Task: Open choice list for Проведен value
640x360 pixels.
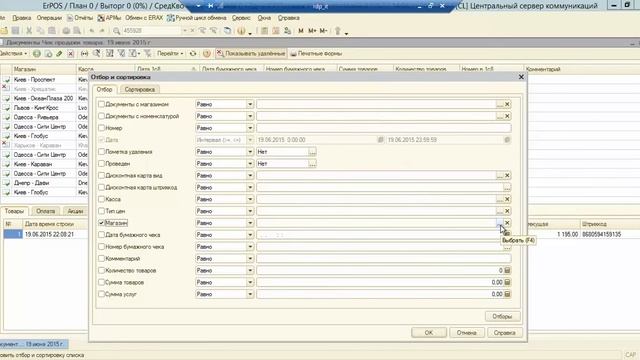Action: point(312,164)
